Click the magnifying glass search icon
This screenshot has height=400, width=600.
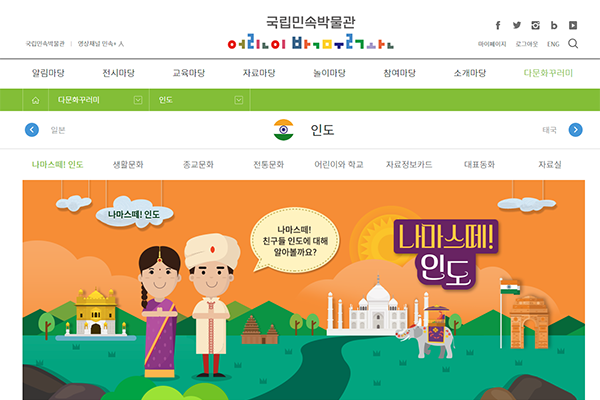[x=573, y=44]
